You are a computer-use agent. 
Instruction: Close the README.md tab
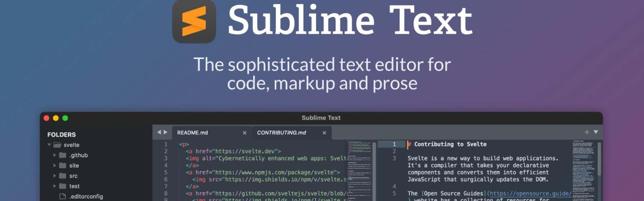coord(245,133)
